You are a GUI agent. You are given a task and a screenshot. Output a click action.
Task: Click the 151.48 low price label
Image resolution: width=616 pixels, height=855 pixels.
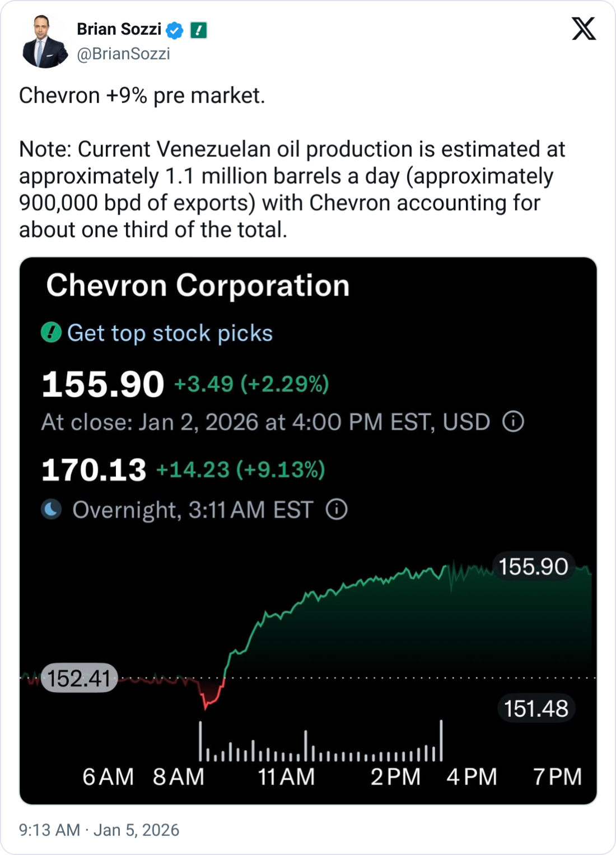coord(536,709)
